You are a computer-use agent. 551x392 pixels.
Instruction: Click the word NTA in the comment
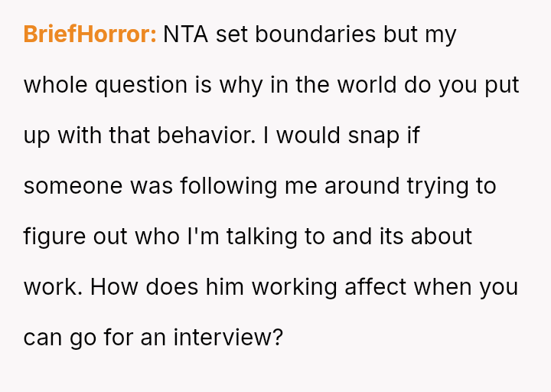tap(187, 34)
